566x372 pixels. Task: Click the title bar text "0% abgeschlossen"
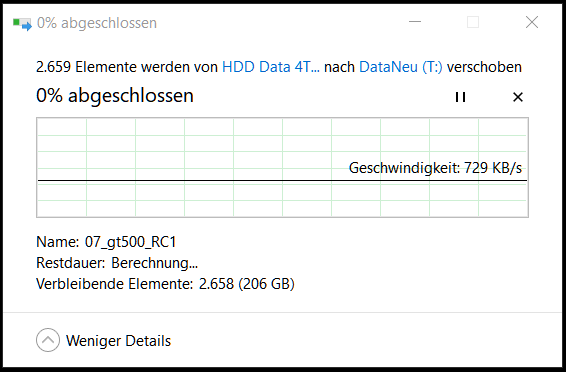(97, 23)
